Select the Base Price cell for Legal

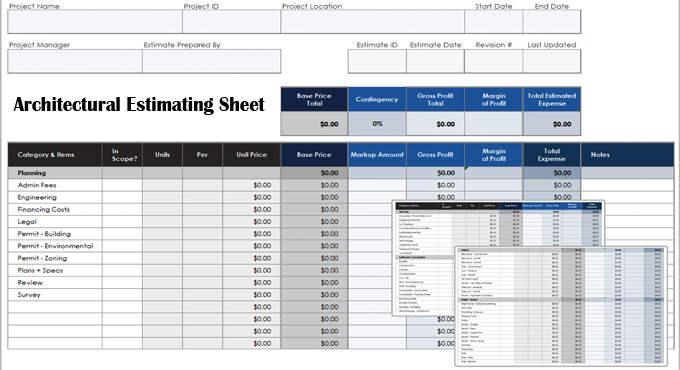point(314,222)
